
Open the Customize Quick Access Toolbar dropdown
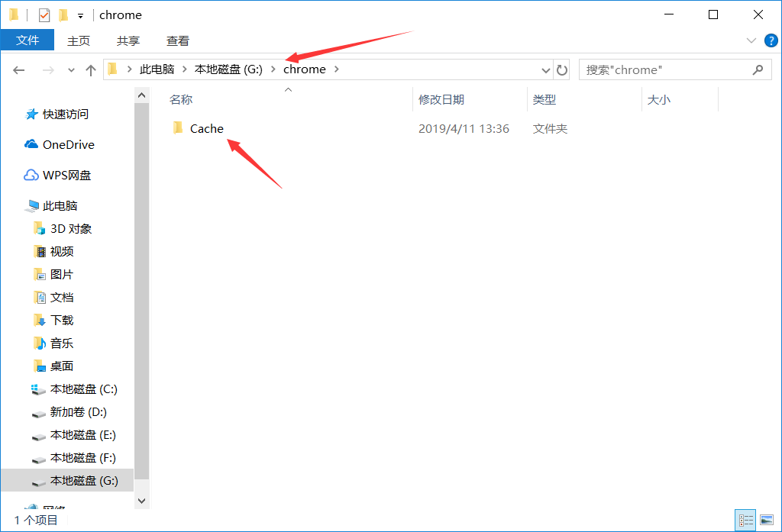80,16
